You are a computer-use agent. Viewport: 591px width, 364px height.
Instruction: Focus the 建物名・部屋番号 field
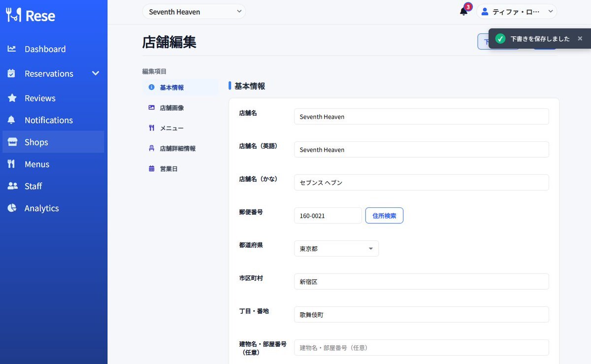[x=421, y=348]
